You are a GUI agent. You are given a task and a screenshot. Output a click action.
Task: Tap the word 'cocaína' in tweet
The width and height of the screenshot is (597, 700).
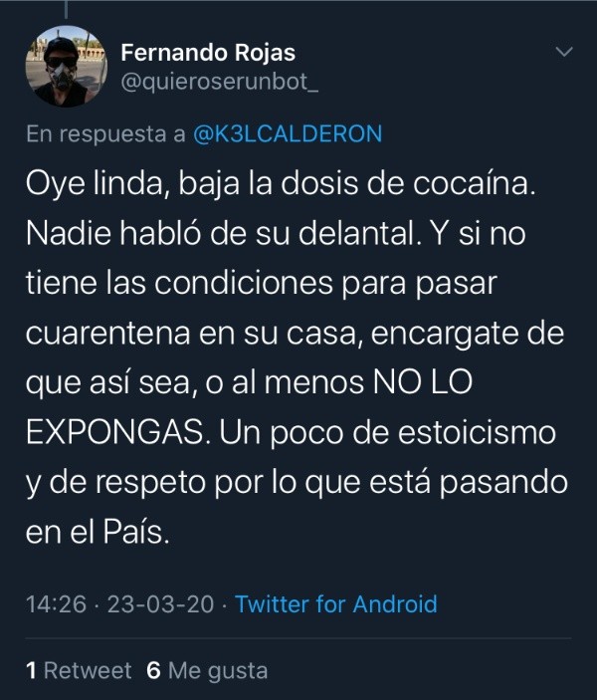point(474,183)
